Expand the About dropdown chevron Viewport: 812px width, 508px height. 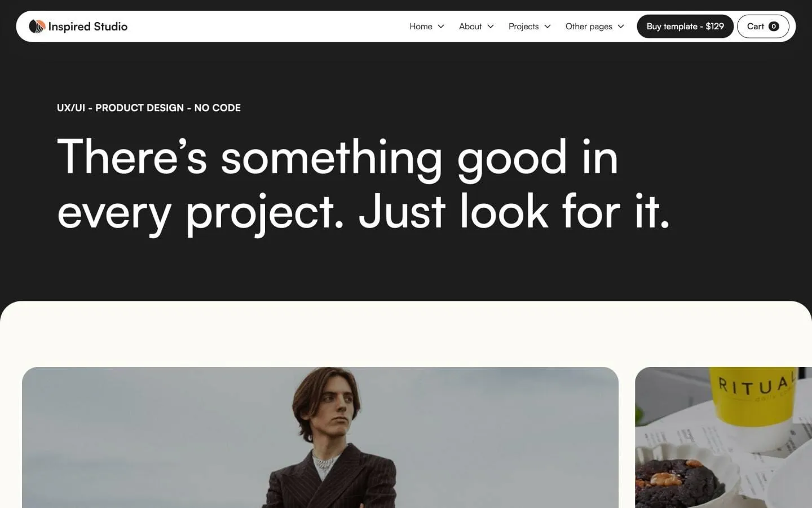click(491, 27)
